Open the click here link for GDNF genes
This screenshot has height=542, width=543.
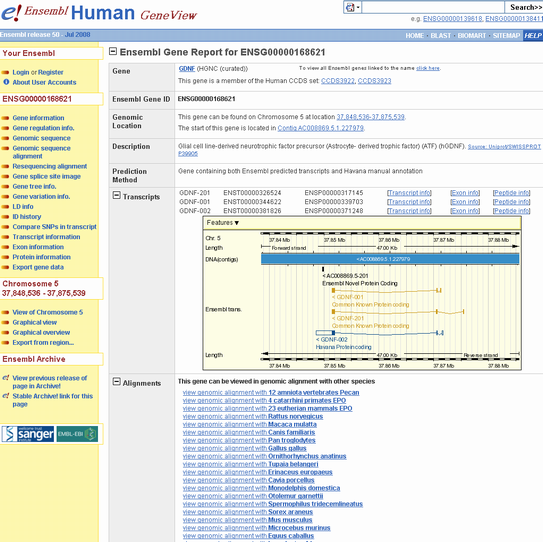click(x=428, y=68)
